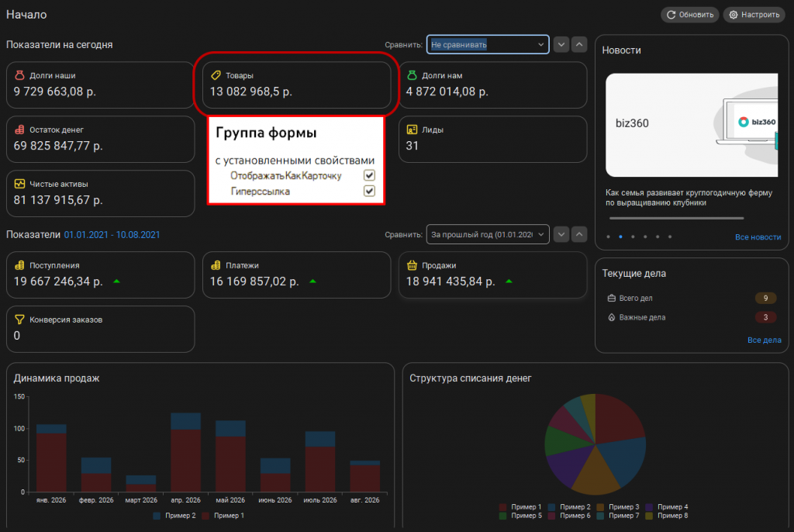
Task: Click the Обновить refresh button
Action: point(690,15)
